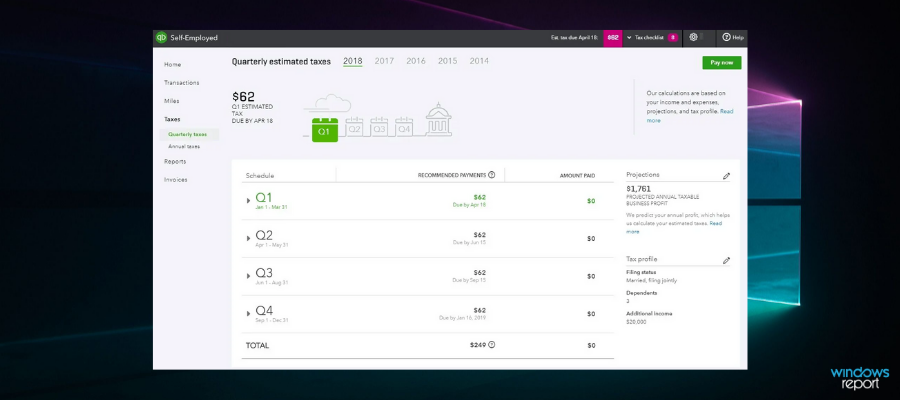Click Q2 'Due by Jun 15' text
Viewport: 900px width, 400px height.
point(469,243)
